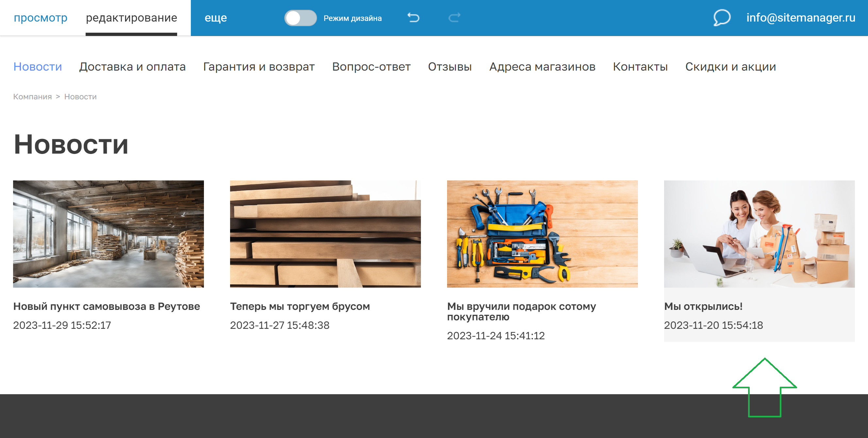Open the toolbox image news thumbnail
Image resolution: width=868 pixels, height=438 pixels.
click(x=542, y=234)
